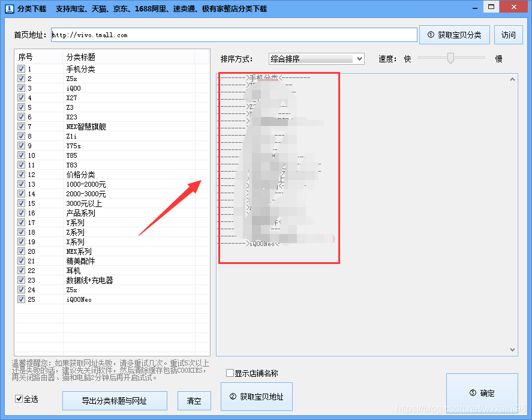The height and width of the screenshot is (420, 532).
Task: Click the log panel scroll-up arrow
Action: (x=512, y=79)
